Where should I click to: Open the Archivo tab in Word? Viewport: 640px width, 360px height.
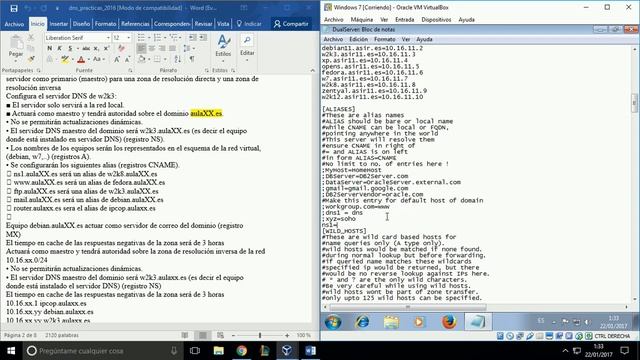click(14, 24)
